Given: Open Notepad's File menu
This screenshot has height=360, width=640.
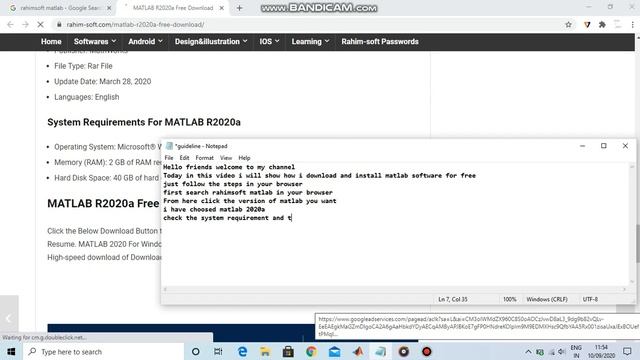Looking at the screenshot, I should tap(169, 158).
